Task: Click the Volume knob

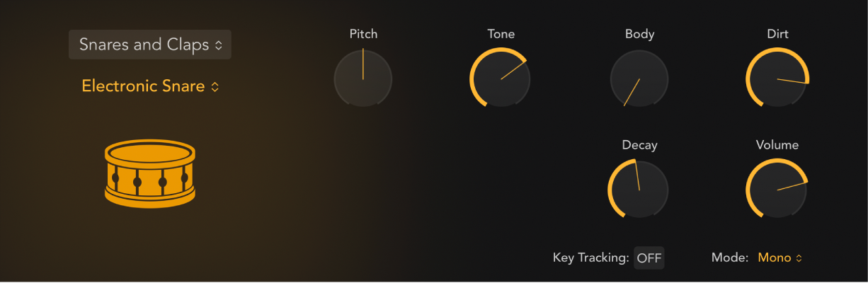Action: coord(777,189)
